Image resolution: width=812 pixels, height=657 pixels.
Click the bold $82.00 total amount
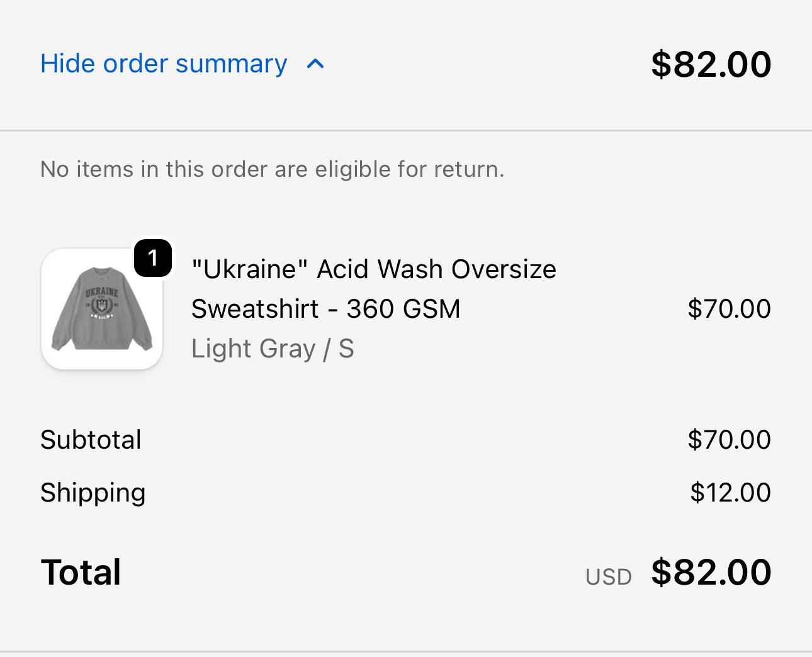point(711,572)
